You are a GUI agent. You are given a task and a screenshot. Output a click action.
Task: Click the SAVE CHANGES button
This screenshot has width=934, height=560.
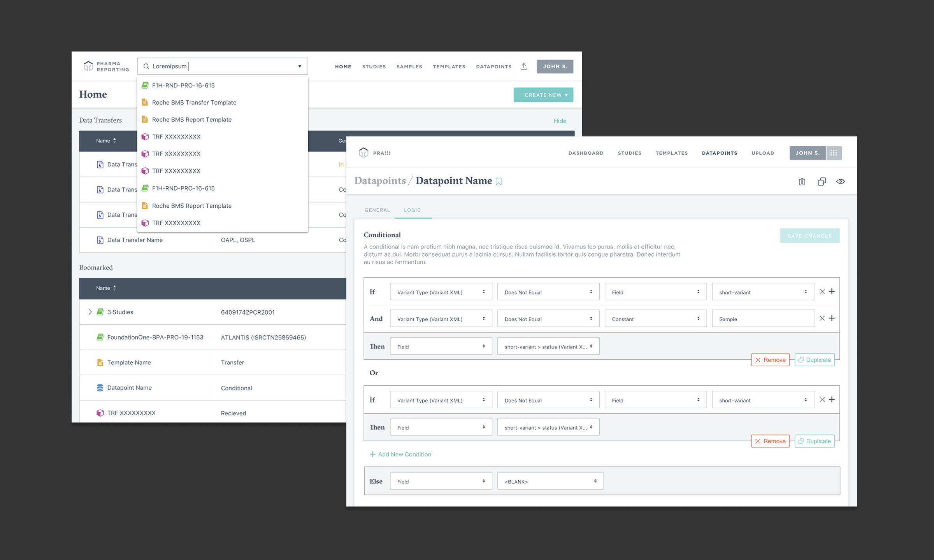[x=810, y=236]
